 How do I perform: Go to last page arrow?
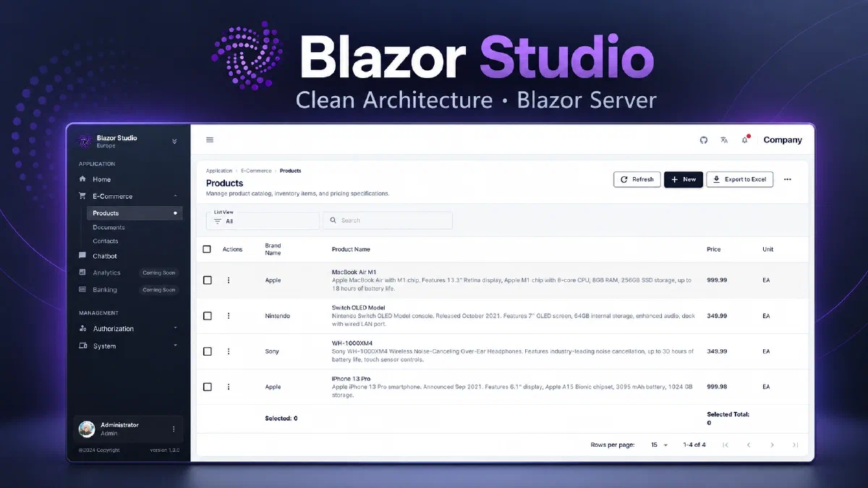click(x=796, y=445)
